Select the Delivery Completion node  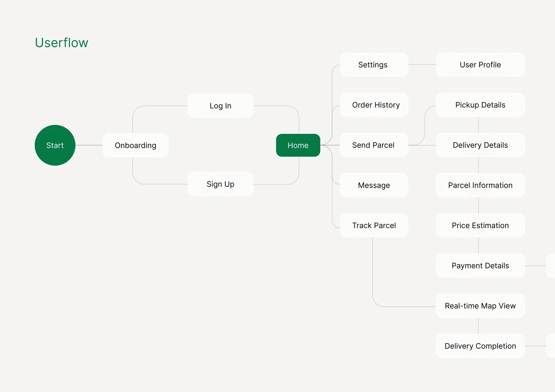[480, 346]
